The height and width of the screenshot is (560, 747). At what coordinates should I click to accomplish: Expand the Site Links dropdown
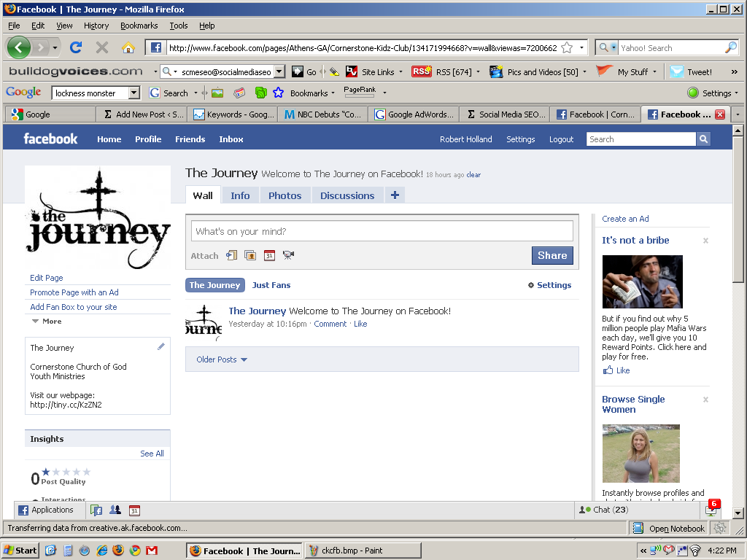[x=400, y=72]
